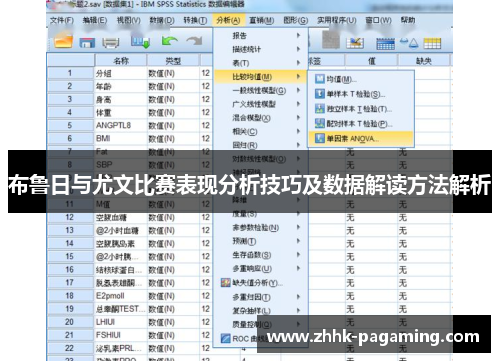Click the icon beside 缺失值分析(Y)

tap(226, 283)
